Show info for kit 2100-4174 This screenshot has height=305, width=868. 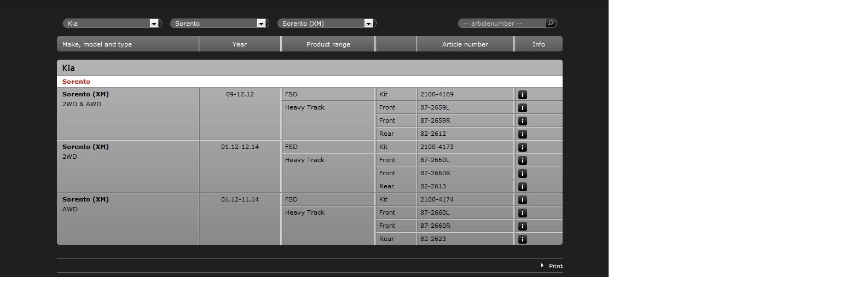522,200
